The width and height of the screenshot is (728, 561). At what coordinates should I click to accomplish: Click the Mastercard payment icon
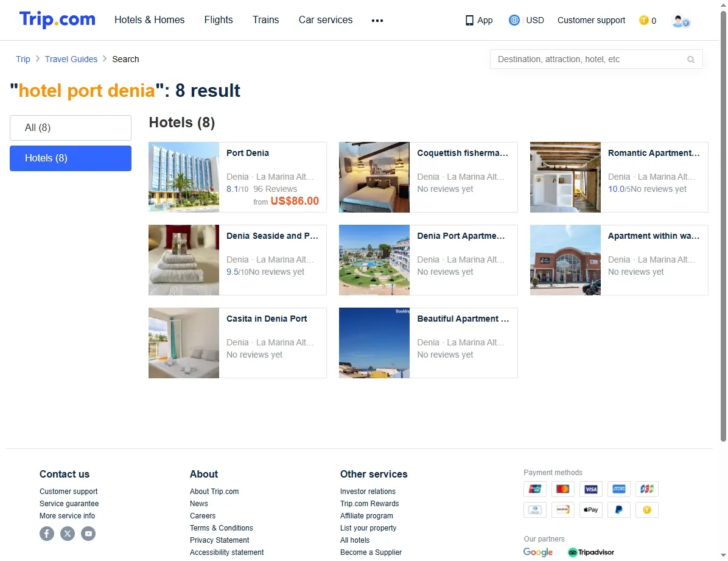[562, 489]
